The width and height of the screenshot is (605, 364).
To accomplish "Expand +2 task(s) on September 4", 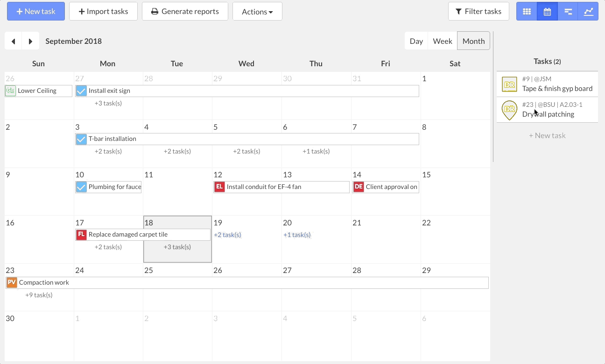I will 177,151.
